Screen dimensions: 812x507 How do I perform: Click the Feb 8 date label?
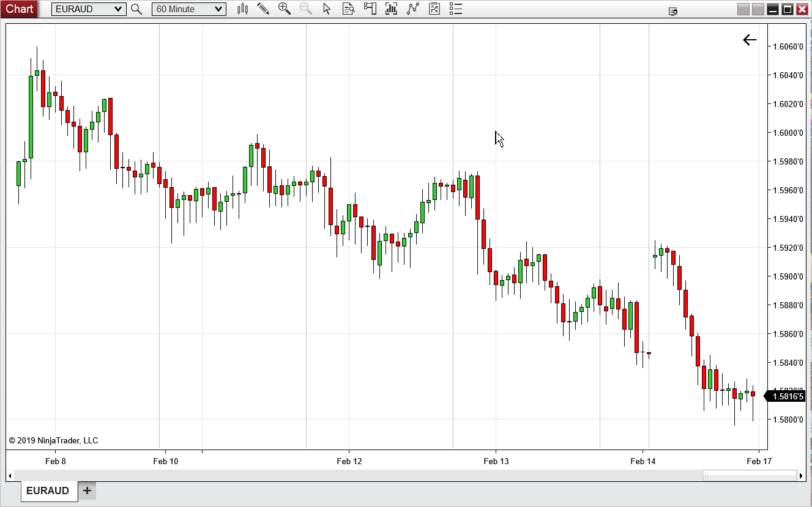[55, 461]
